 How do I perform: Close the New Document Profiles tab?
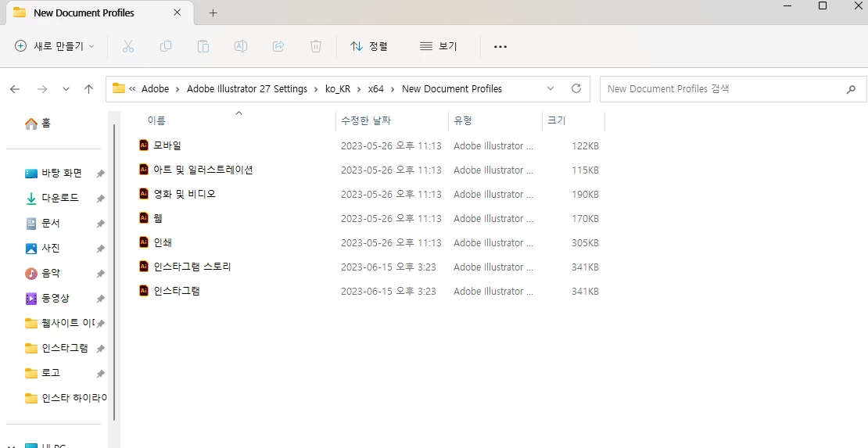178,13
